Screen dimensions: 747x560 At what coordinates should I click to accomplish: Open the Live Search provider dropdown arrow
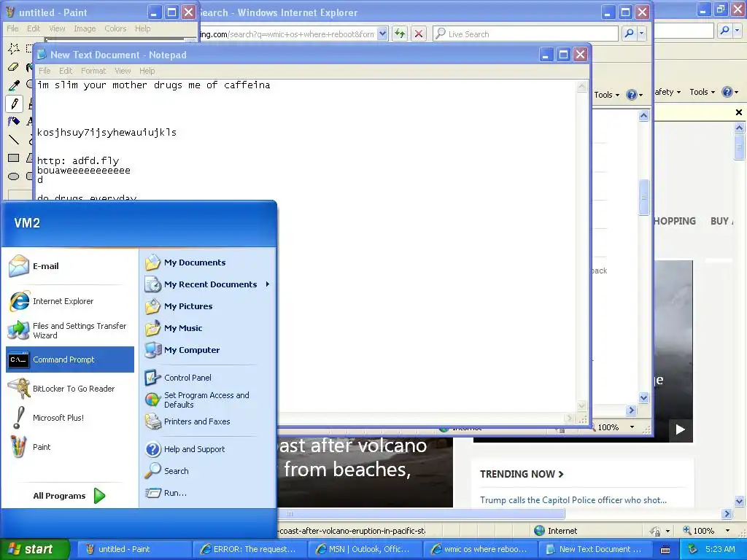642,34
